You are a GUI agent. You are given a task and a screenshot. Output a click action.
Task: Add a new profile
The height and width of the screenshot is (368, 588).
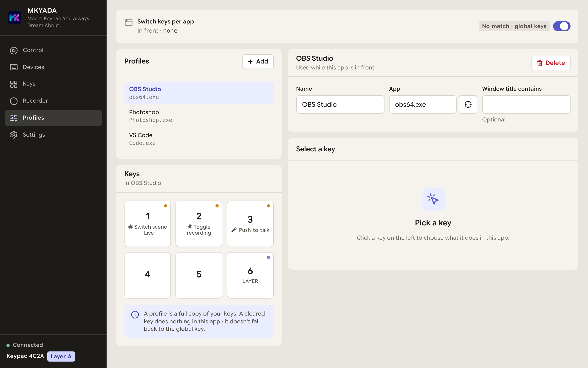(x=258, y=62)
